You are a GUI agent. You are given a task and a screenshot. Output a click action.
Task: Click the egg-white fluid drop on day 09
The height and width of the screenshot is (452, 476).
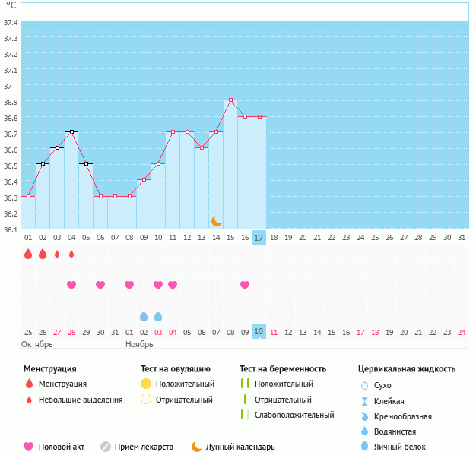pyautogui.click(x=144, y=316)
